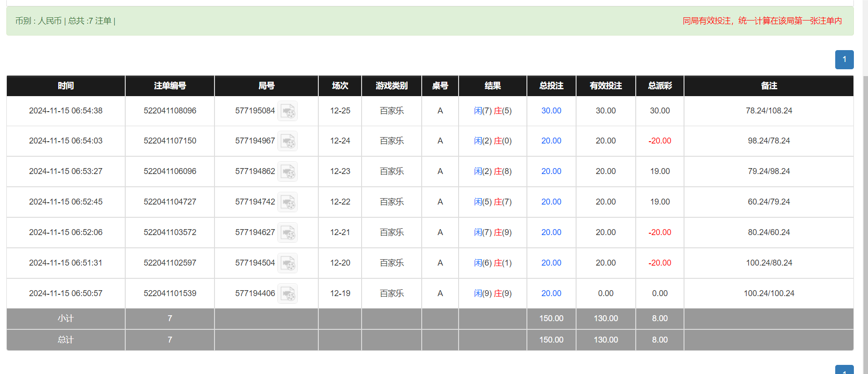
Task: Click 20.00 total bet for order 522041101539
Action: point(551,293)
